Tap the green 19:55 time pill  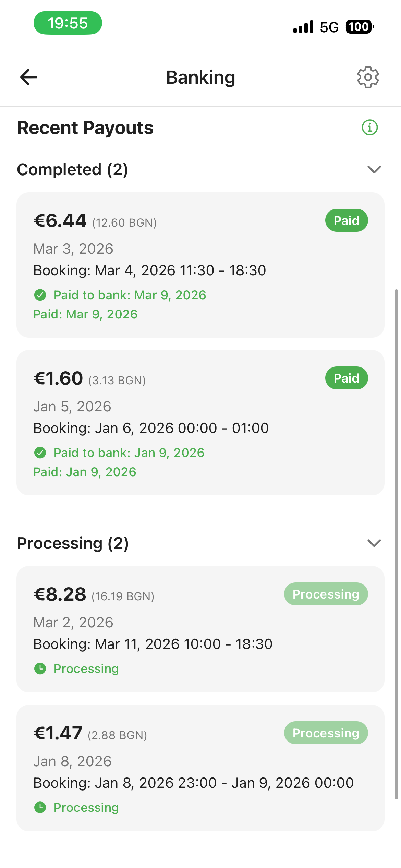68,23
